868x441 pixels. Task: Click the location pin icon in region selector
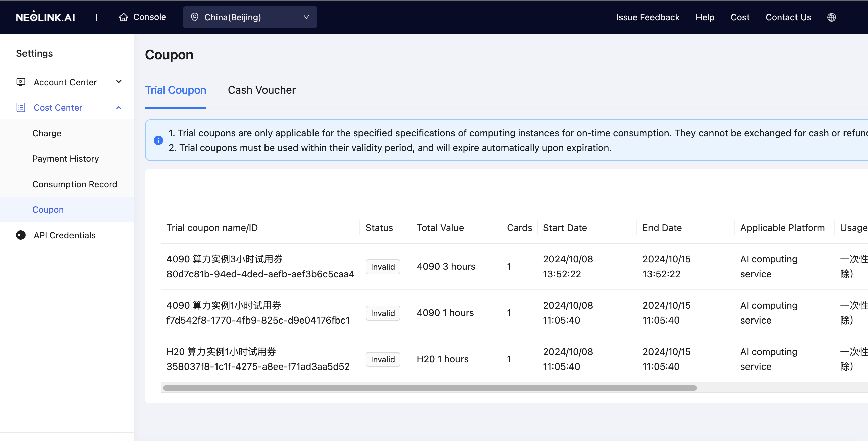(194, 17)
